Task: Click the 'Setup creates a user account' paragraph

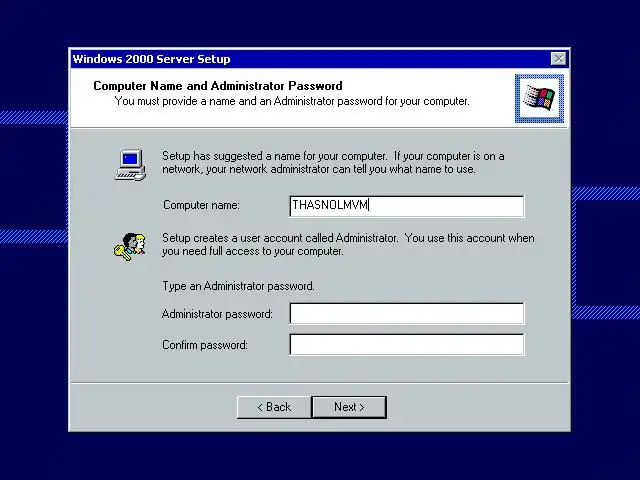Action: (x=348, y=244)
